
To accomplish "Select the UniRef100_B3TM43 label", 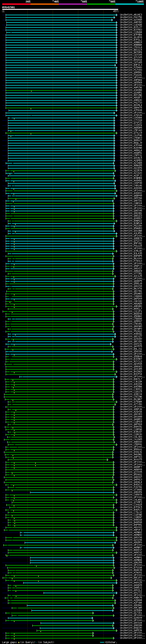I will point(131,30).
